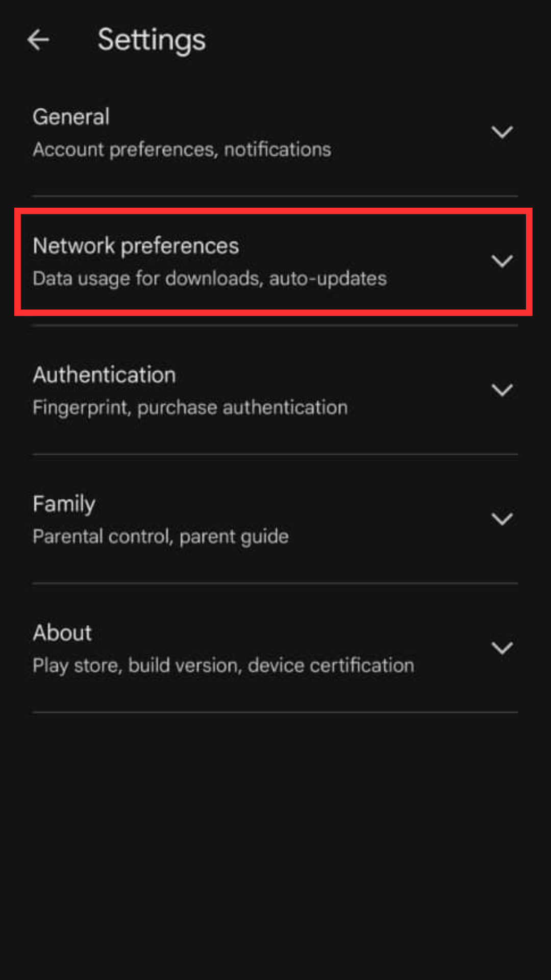Expand the General section chevron
This screenshot has height=980, width=551.
pos(502,132)
